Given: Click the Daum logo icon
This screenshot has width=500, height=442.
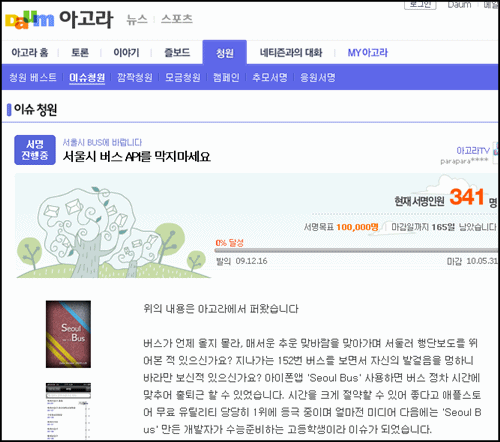Looking at the screenshot, I should tap(29, 20).
